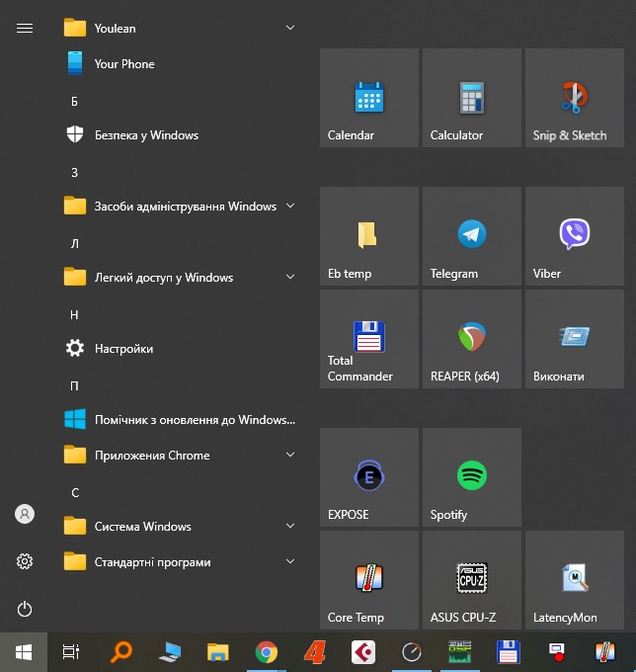Click the Windows Start button

coord(24,652)
